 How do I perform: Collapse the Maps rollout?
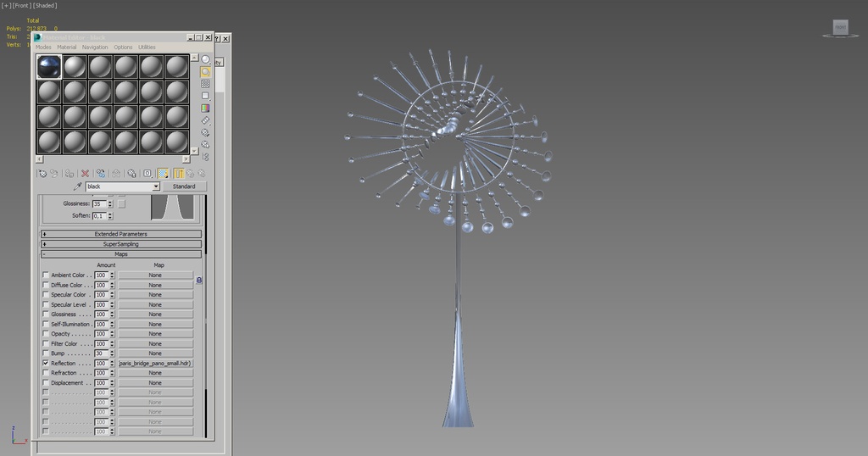coord(120,253)
